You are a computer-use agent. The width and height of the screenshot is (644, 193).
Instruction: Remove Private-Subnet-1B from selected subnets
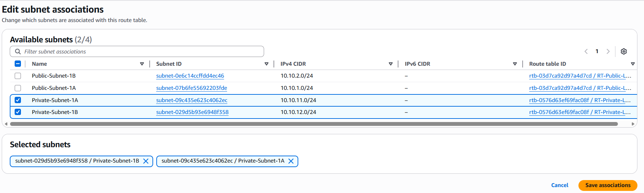[x=146, y=161]
